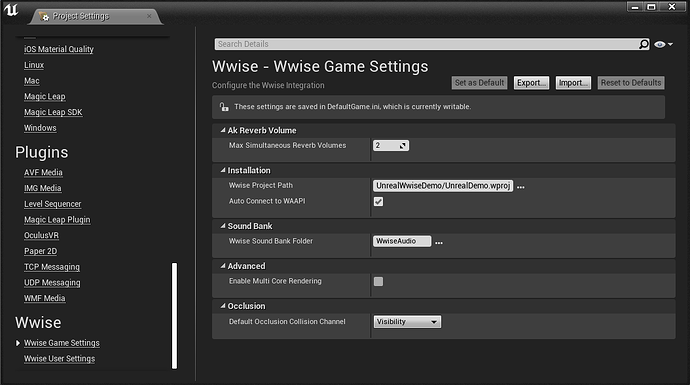Disable Auto Connect to WAAPI checkbox
690x385 pixels.
point(378,202)
